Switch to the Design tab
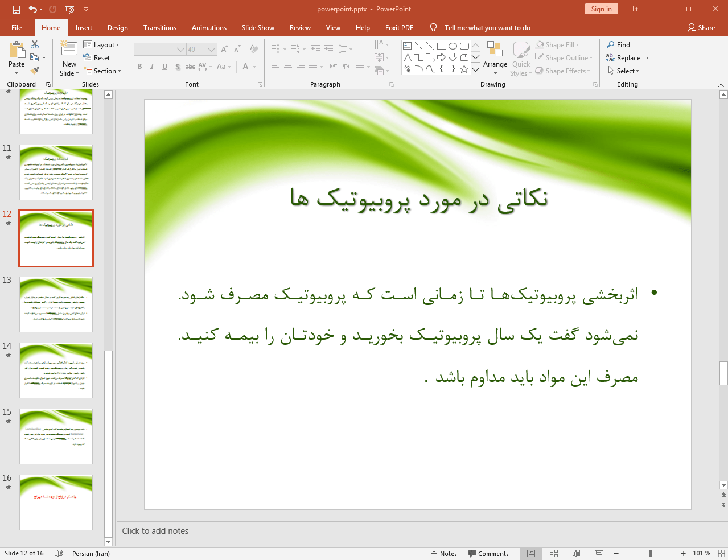 118,27
